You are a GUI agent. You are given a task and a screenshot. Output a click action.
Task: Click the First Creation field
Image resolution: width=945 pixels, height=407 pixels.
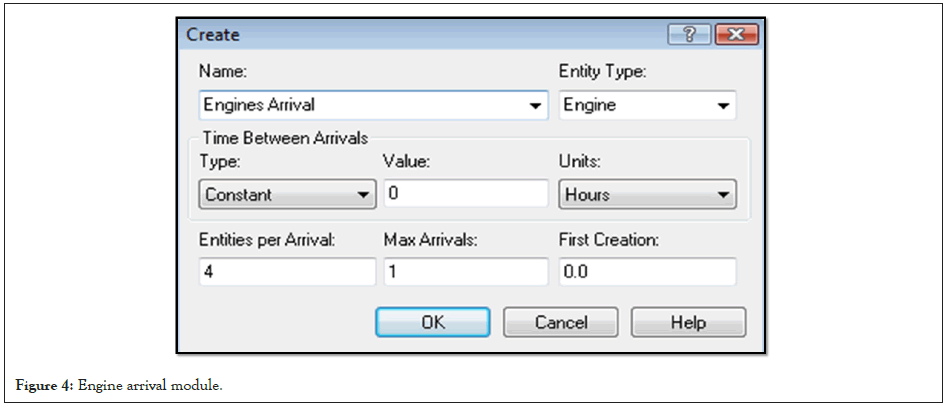[x=646, y=272]
